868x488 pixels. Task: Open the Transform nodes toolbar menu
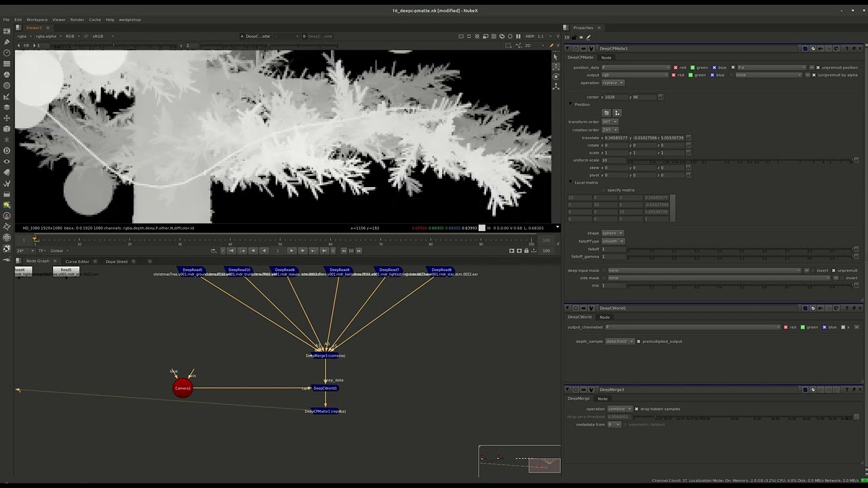[x=7, y=118]
